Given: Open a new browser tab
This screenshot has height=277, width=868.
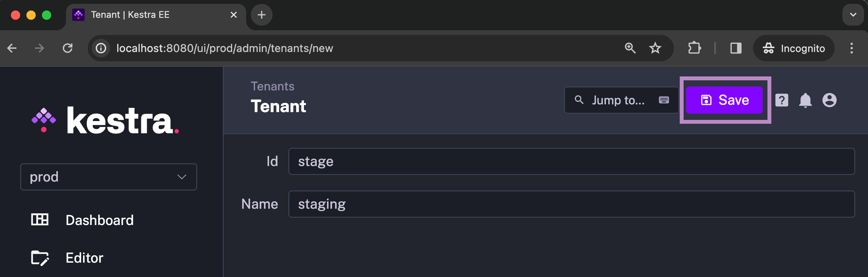Looking at the screenshot, I should click(261, 15).
